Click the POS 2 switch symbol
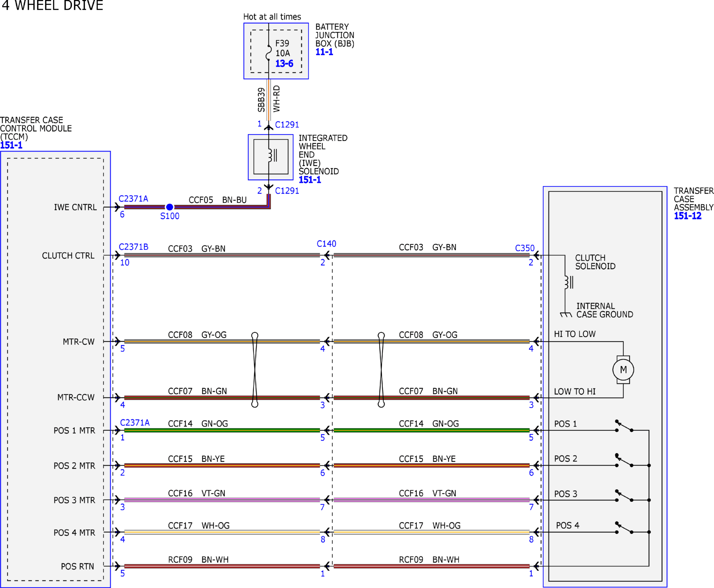Screen dimensions: 714x588 (624, 461)
